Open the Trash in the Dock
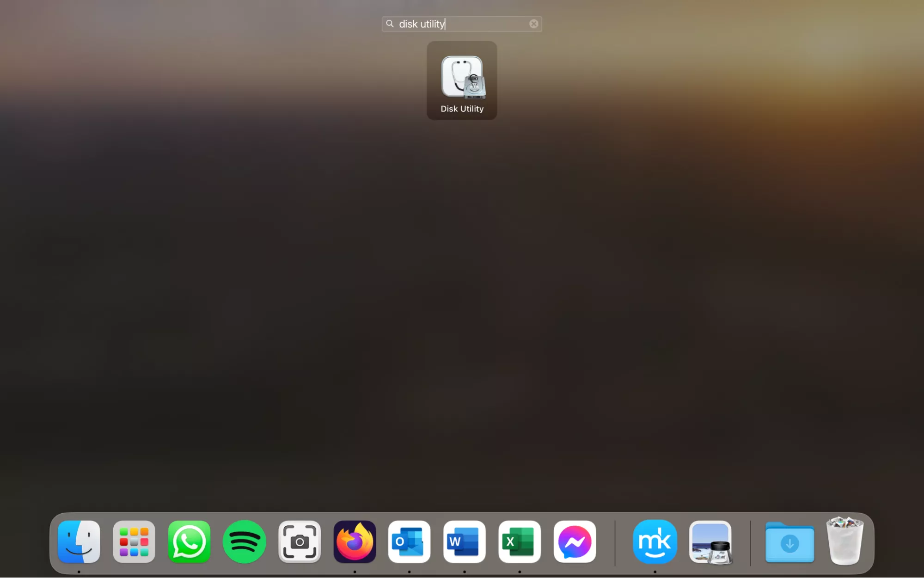Viewport: 924px width, 578px height. click(844, 541)
